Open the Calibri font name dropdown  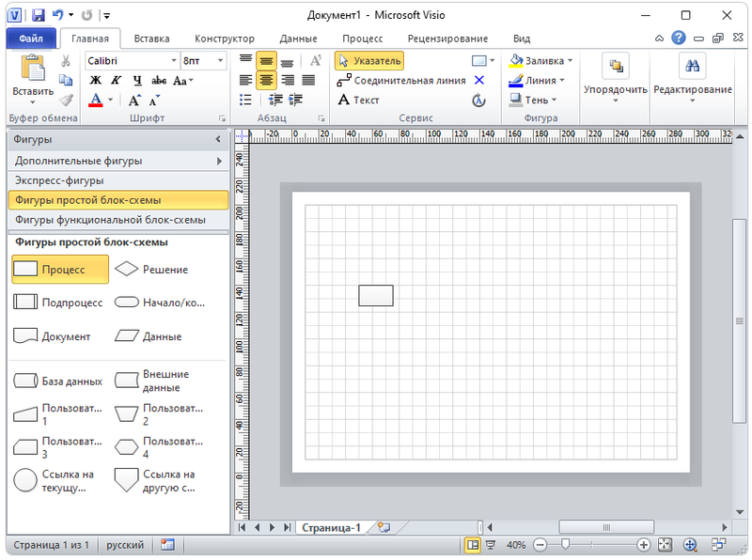pos(171,60)
